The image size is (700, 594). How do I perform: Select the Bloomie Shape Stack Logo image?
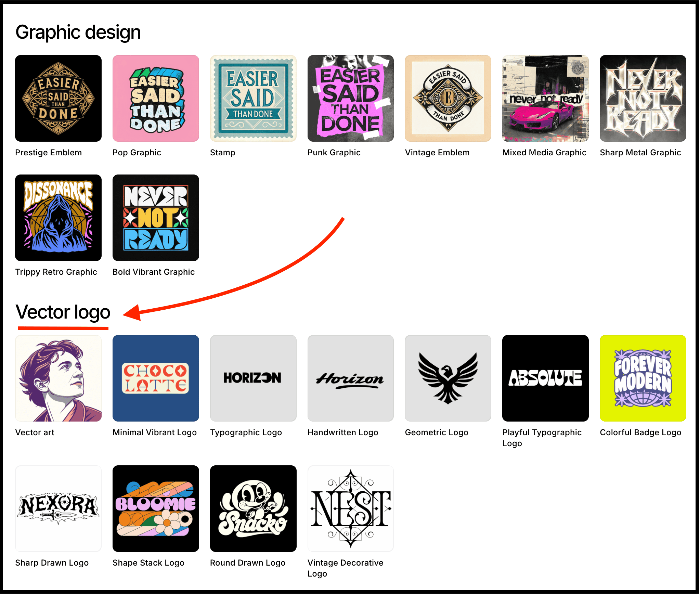(x=156, y=508)
